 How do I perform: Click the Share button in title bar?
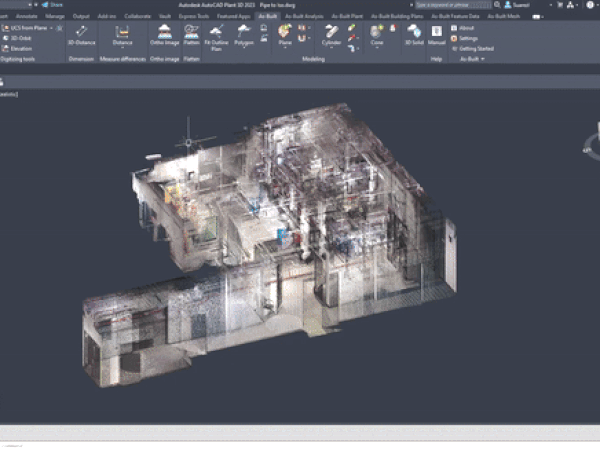tap(52, 5)
